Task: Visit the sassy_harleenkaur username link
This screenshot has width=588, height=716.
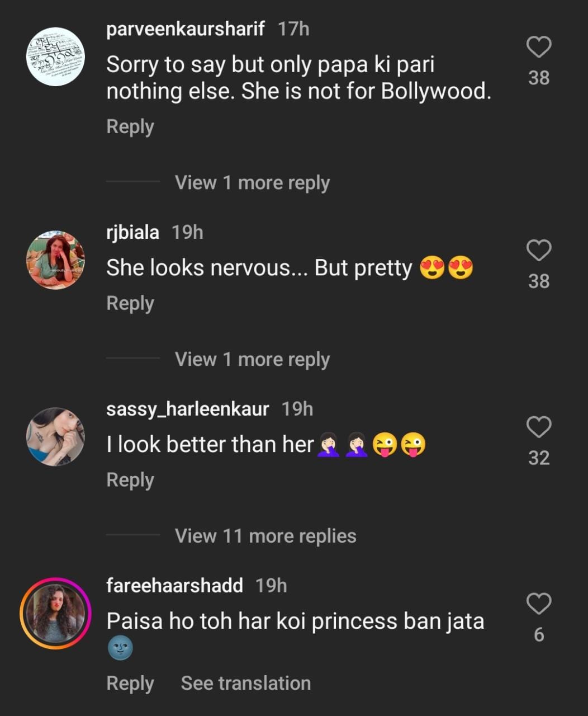Action: point(187,409)
